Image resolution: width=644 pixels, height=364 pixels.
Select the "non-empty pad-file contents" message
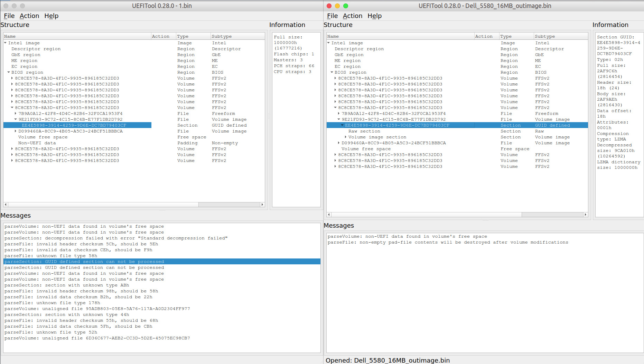(448, 242)
